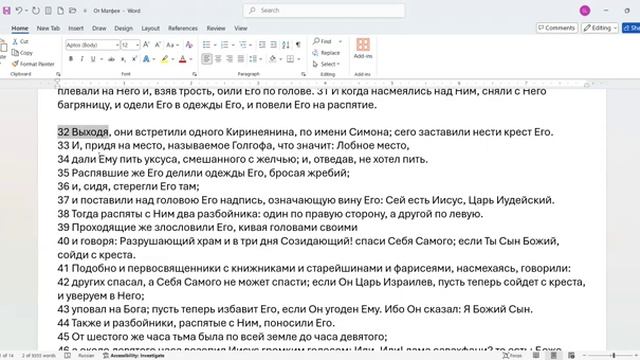This screenshot has height=360, width=640.
Task: Expand the numbered list options
Action: tap(233, 45)
